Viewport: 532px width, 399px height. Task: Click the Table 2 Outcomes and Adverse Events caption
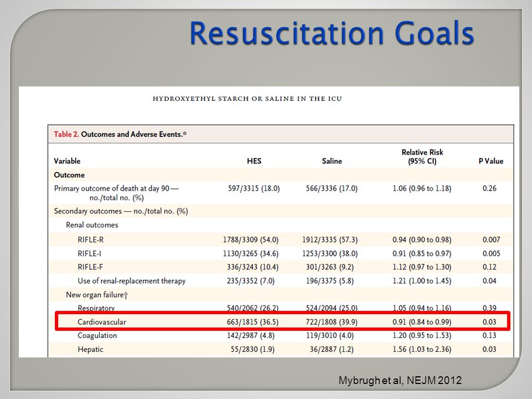(120, 134)
